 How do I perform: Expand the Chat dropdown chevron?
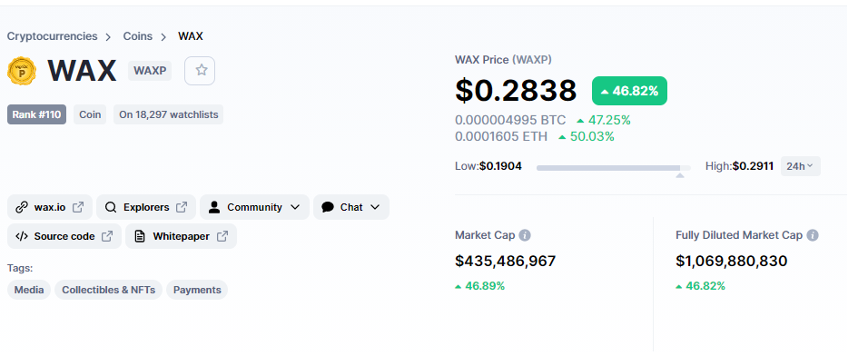pyautogui.click(x=375, y=207)
